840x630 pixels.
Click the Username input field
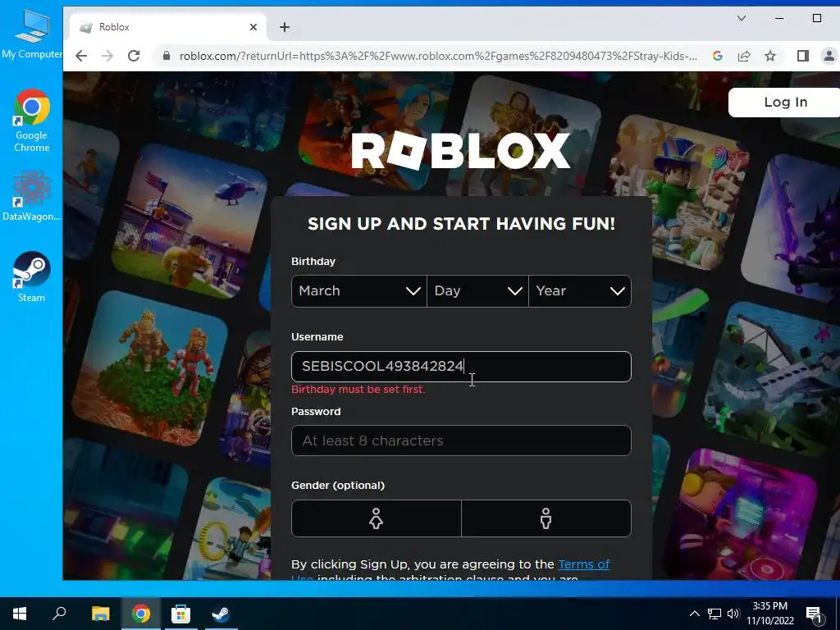point(461,367)
